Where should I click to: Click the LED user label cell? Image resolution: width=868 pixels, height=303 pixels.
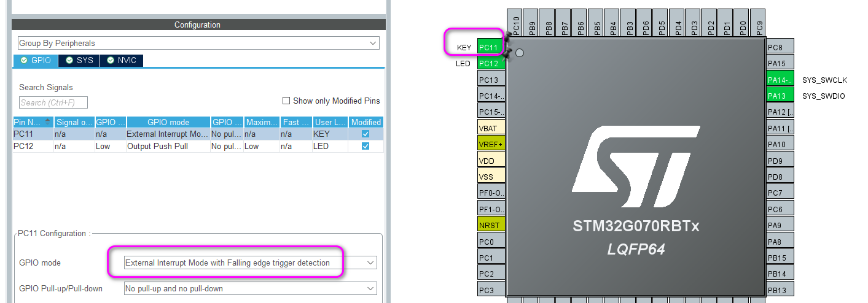click(x=330, y=147)
